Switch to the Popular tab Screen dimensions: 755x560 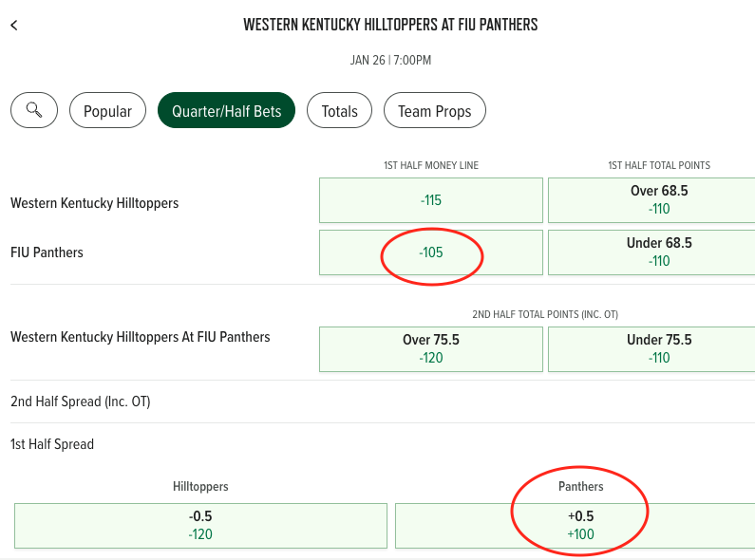point(107,110)
